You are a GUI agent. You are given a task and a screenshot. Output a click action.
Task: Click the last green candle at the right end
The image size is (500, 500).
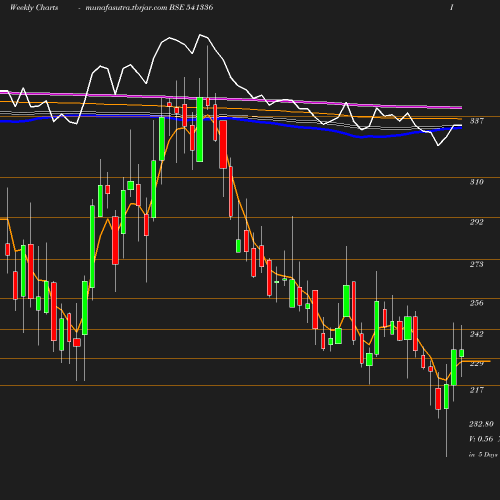462,353
